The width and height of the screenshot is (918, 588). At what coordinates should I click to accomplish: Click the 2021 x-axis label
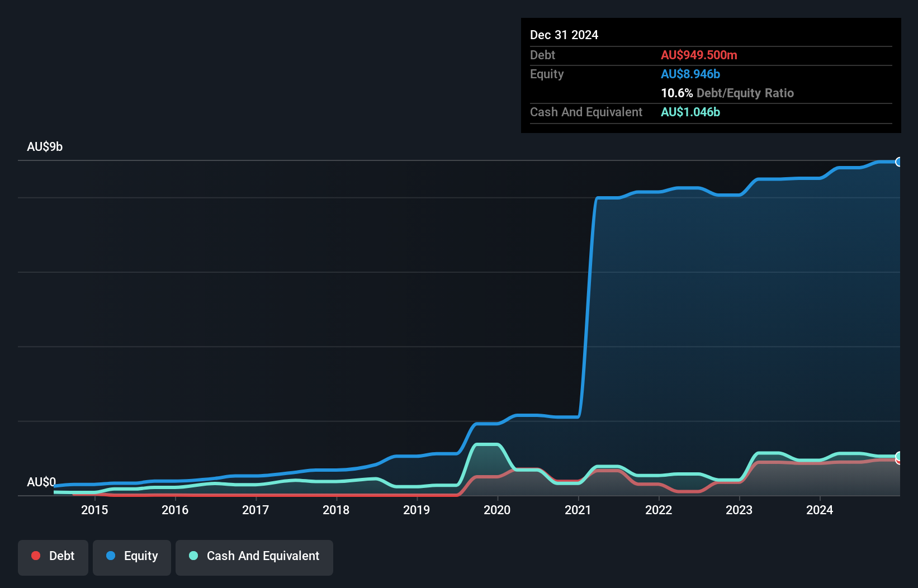(578, 510)
